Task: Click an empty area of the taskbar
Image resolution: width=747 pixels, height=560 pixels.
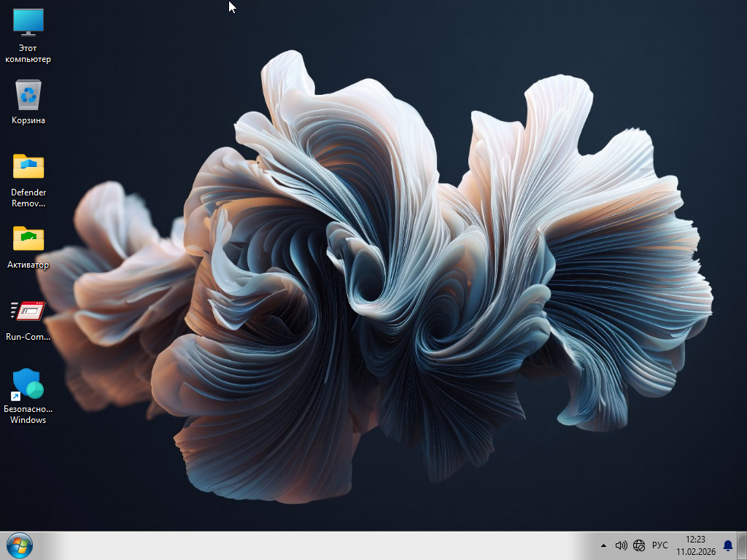Action: [x=328, y=545]
